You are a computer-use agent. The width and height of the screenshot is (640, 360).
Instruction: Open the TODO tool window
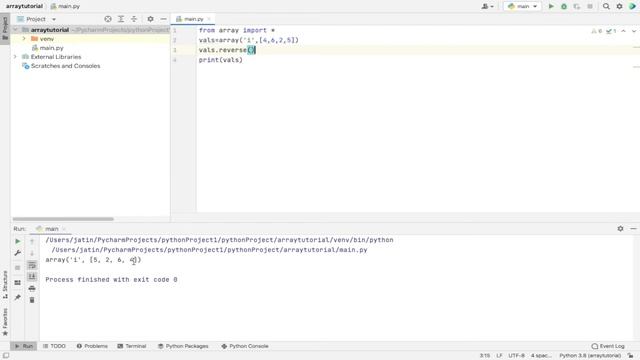coord(54,346)
